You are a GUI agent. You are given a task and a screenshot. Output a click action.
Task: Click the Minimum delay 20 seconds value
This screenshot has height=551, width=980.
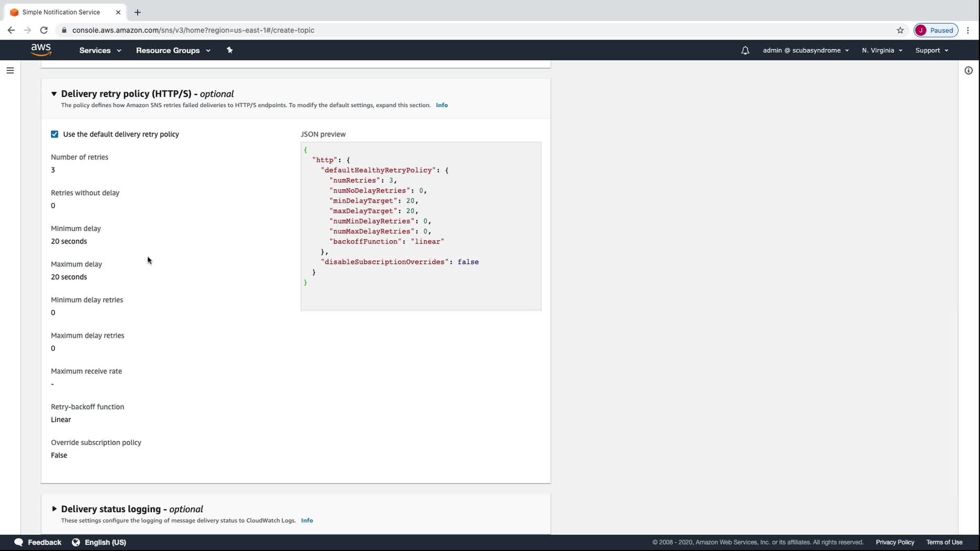tap(69, 241)
